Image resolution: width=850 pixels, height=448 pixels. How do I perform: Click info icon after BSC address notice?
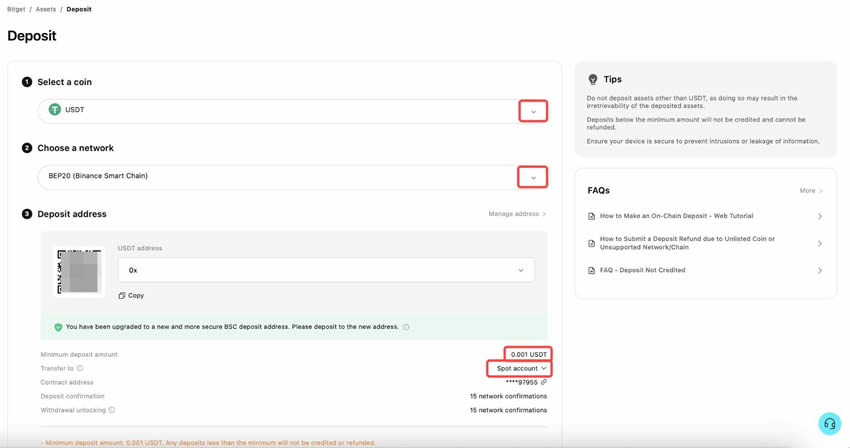[x=406, y=327]
